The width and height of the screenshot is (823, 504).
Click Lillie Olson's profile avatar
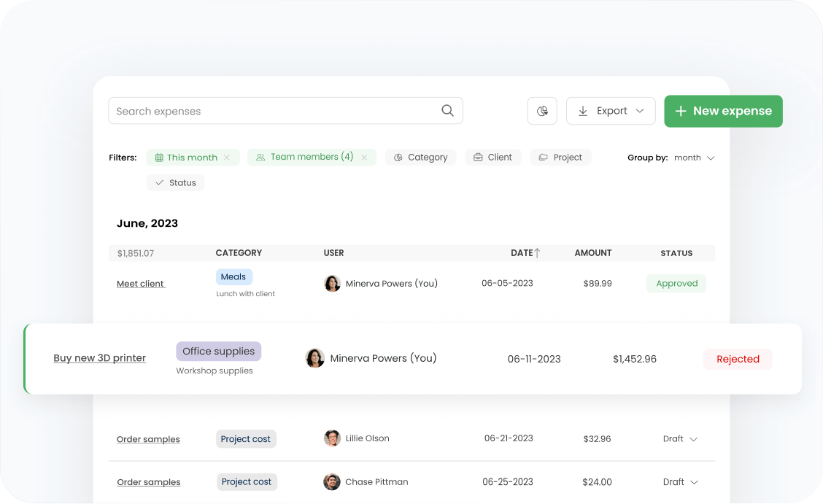click(x=332, y=438)
